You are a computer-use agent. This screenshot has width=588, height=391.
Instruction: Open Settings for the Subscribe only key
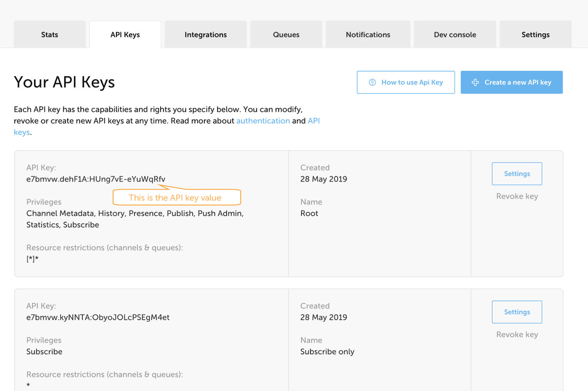point(517,312)
